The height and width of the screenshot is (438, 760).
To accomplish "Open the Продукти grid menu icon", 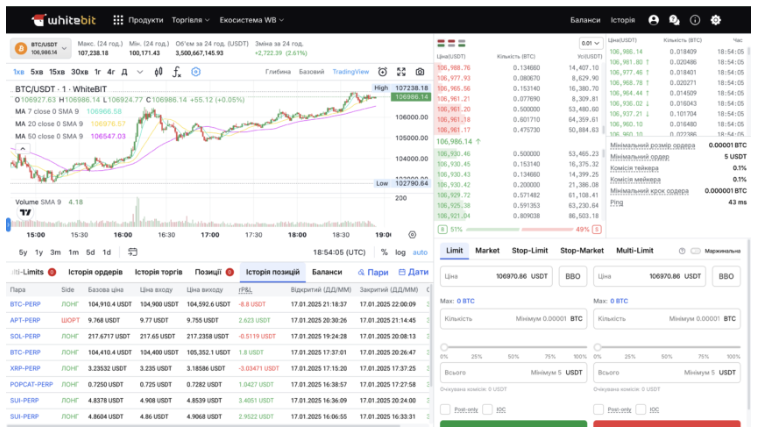I will click(118, 20).
